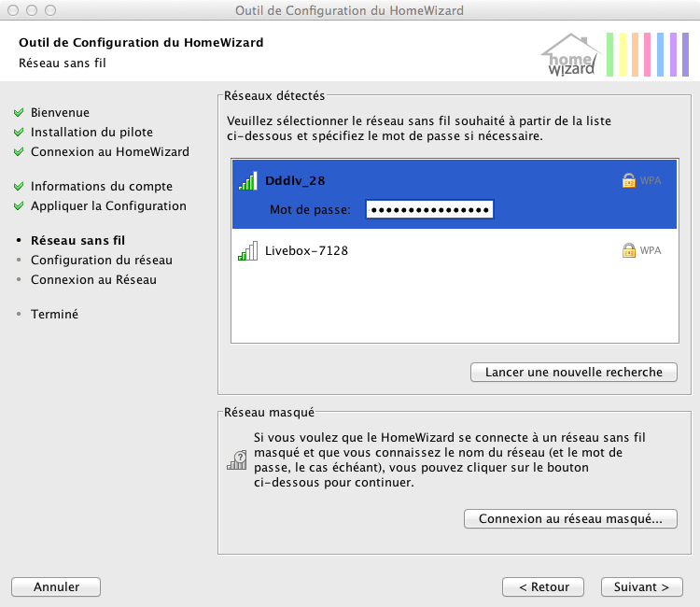
Task: Cancel setup with Annuler button
Action: point(56,586)
